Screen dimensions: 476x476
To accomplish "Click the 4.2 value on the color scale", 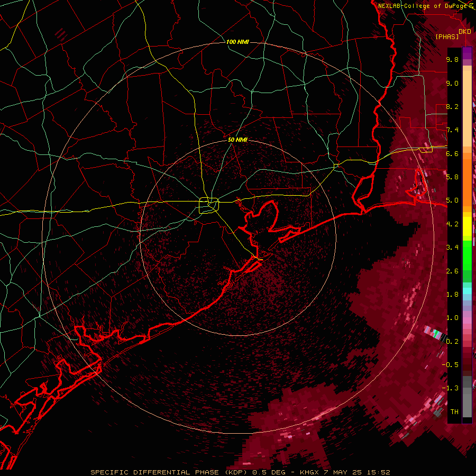I will coord(452,224).
